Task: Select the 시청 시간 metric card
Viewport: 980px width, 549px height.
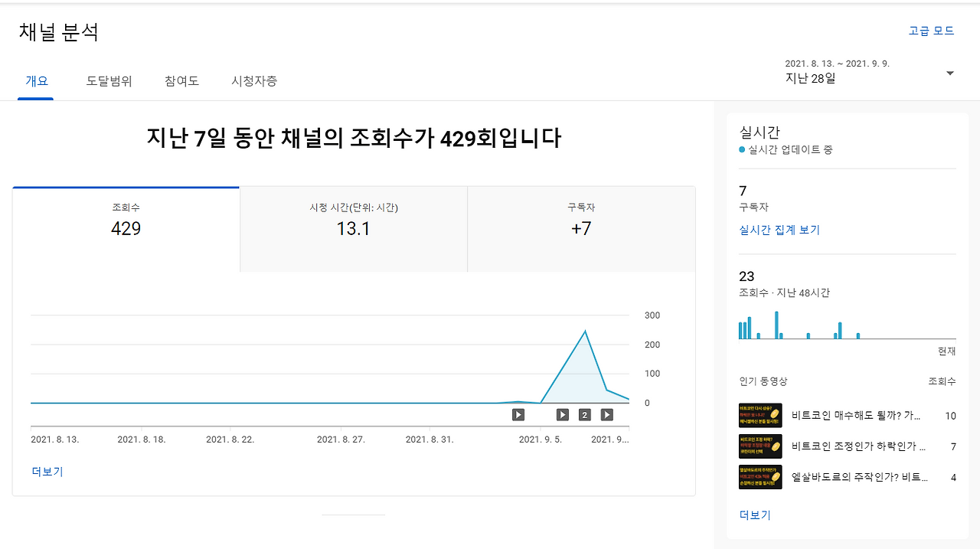Action: tap(353, 228)
